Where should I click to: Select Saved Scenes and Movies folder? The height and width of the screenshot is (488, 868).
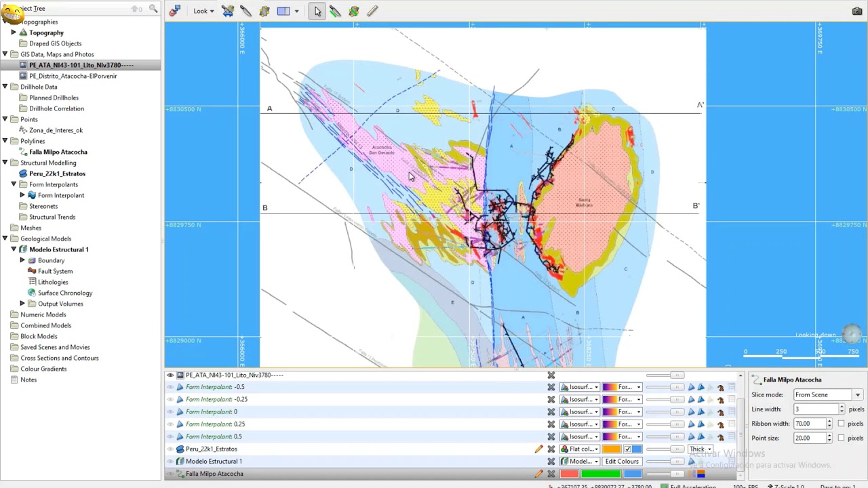(55, 347)
